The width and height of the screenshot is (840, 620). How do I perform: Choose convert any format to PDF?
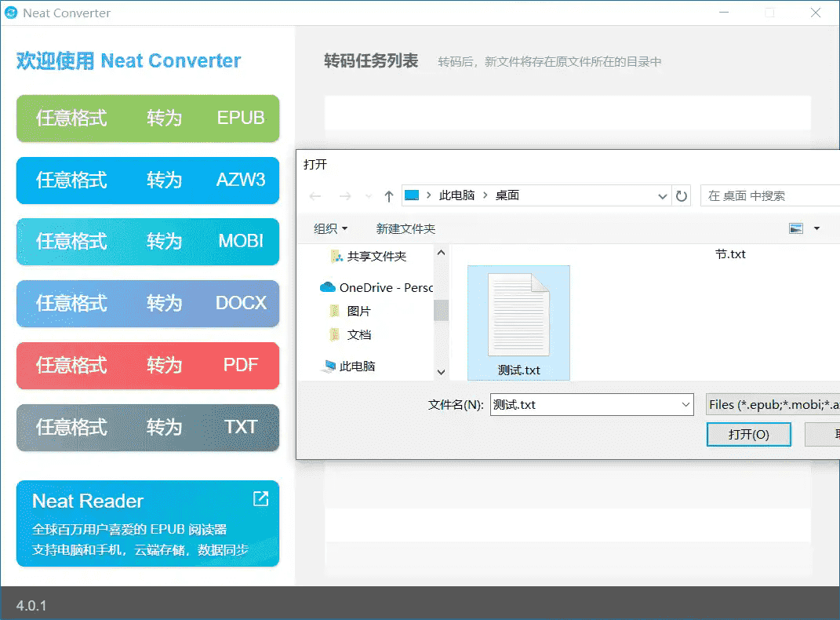pyautogui.click(x=147, y=366)
